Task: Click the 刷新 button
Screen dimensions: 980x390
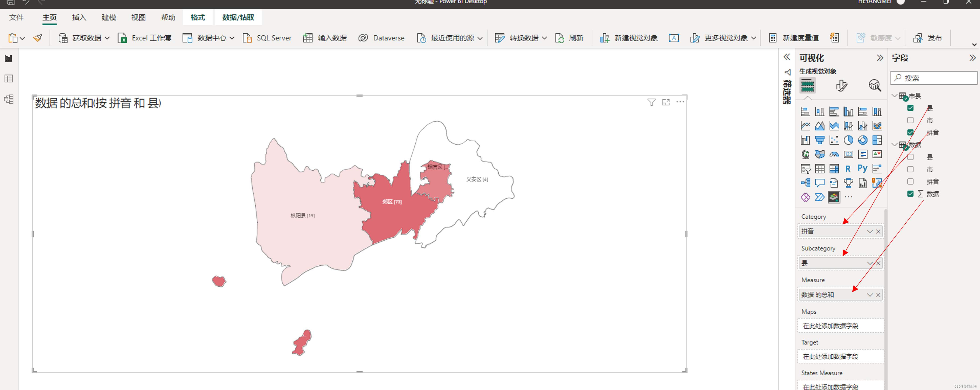Action: coord(570,38)
